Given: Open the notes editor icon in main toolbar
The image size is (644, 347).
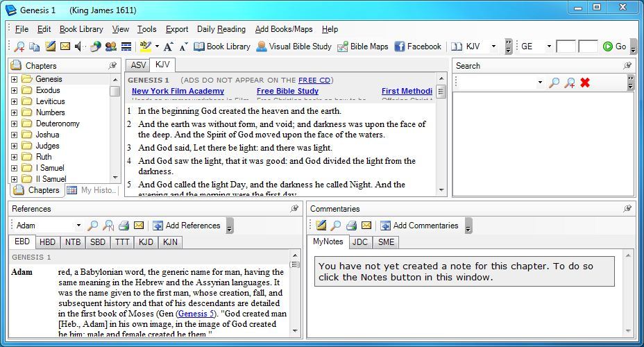Looking at the screenshot, I should [x=50, y=46].
